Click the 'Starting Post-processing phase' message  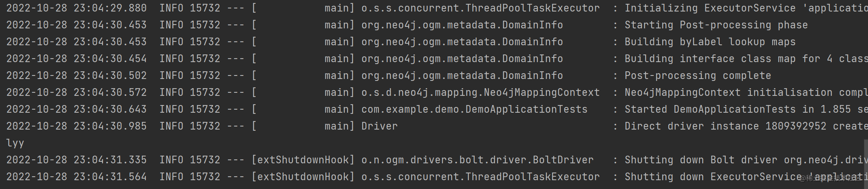[x=716, y=25]
